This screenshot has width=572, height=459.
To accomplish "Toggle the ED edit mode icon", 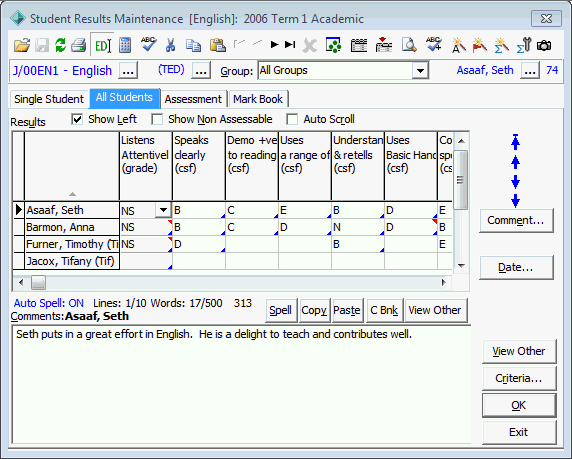I will click(x=103, y=45).
